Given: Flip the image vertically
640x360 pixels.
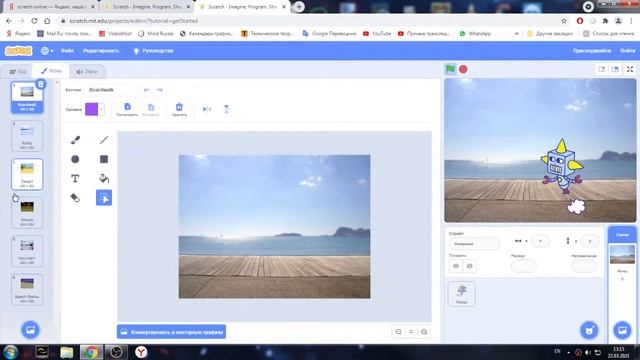Looking at the screenshot, I should [227, 109].
